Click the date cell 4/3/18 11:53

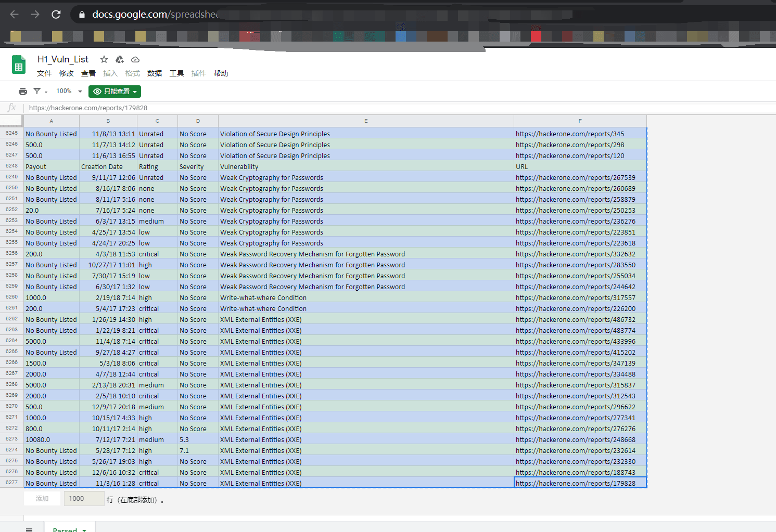pyautogui.click(x=108, y=254)
